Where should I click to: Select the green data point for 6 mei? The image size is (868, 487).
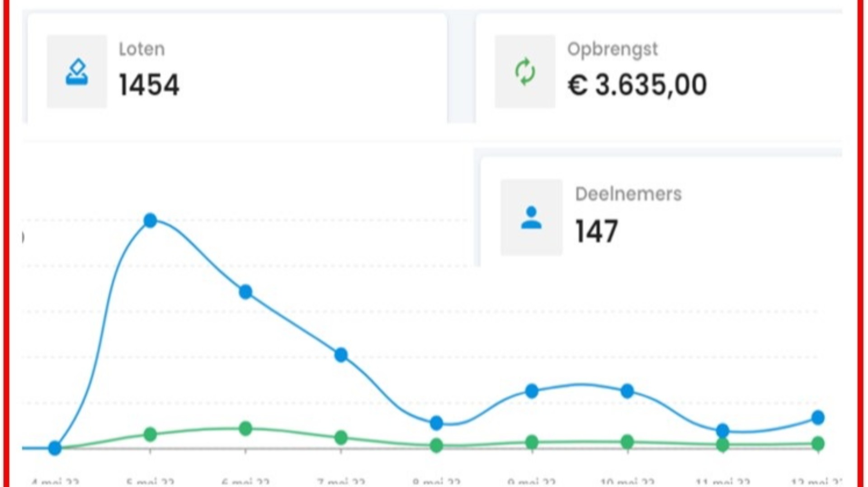pos(245,428)
